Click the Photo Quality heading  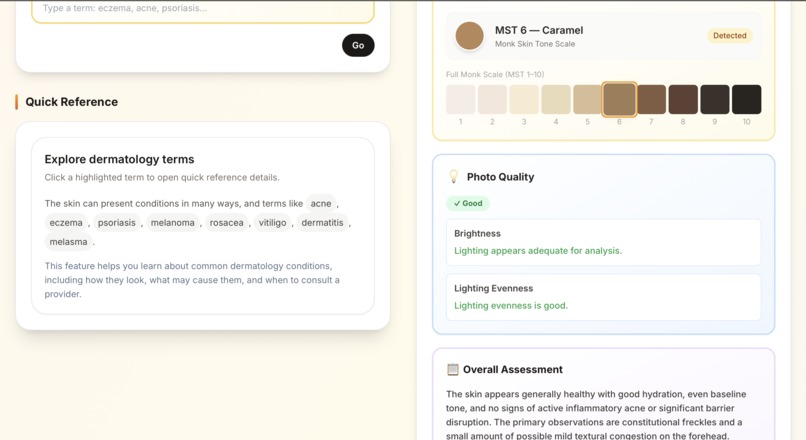tap(500, 177)
